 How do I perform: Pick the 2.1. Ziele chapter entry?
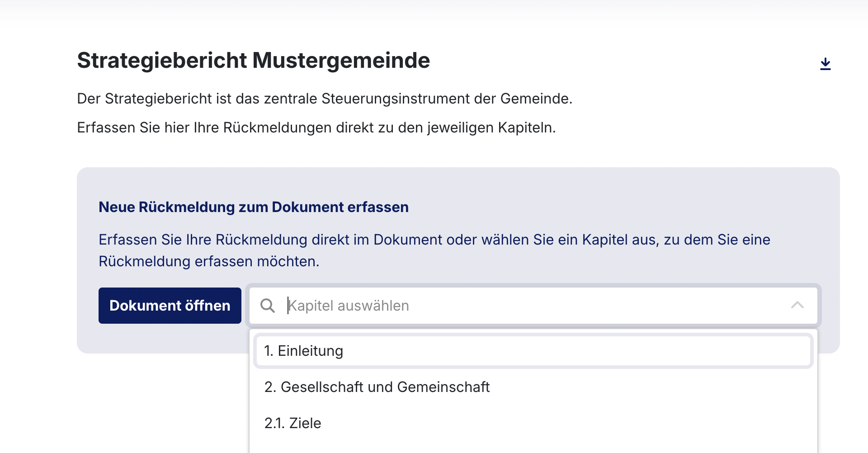(x=293, y=423)
